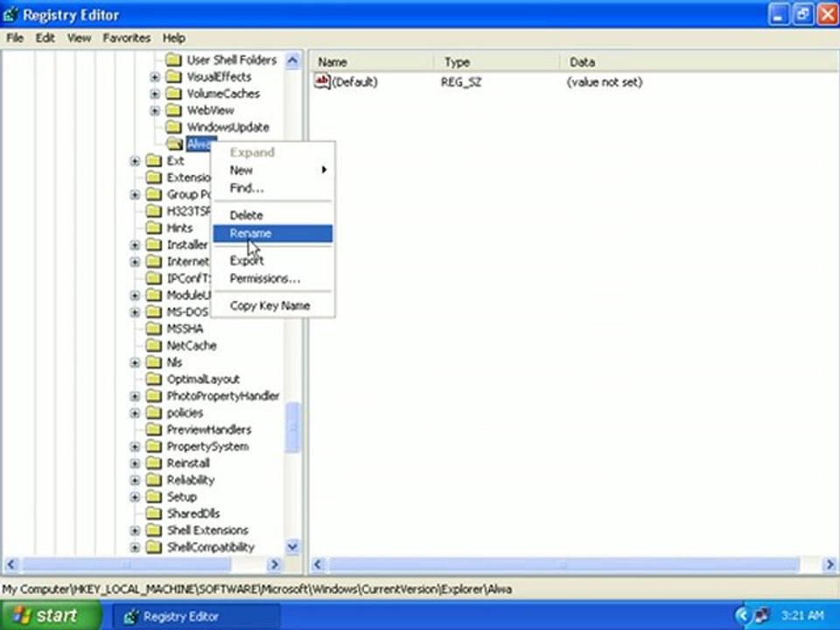Click the values pane scroll right arrow
This screenshot has width=840, height=630.
[829, 564]
